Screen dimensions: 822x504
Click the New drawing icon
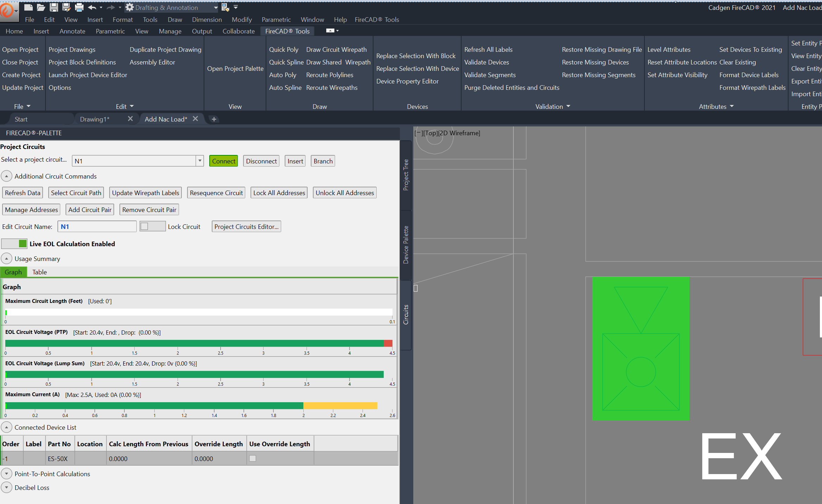[x=28, y=7]
